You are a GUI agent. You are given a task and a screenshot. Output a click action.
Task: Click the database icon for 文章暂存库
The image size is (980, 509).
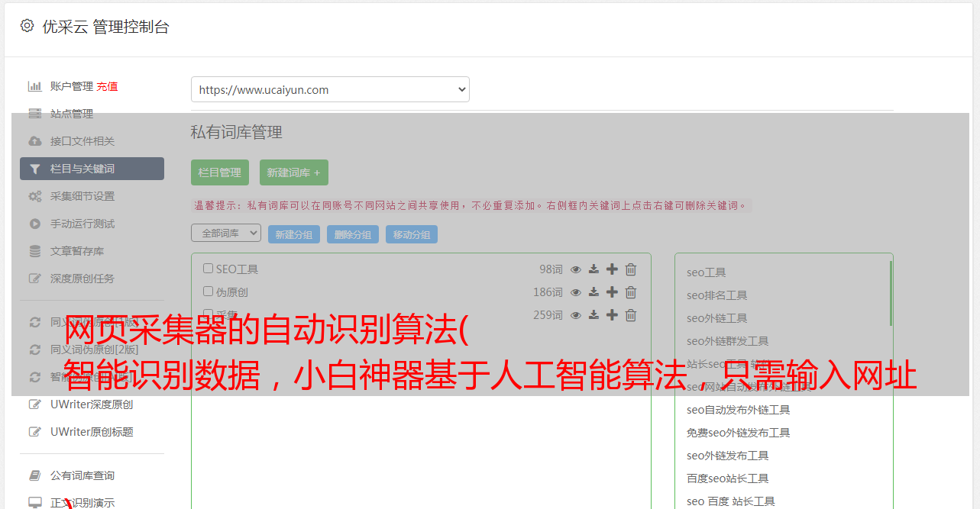(x=34, y=251)
